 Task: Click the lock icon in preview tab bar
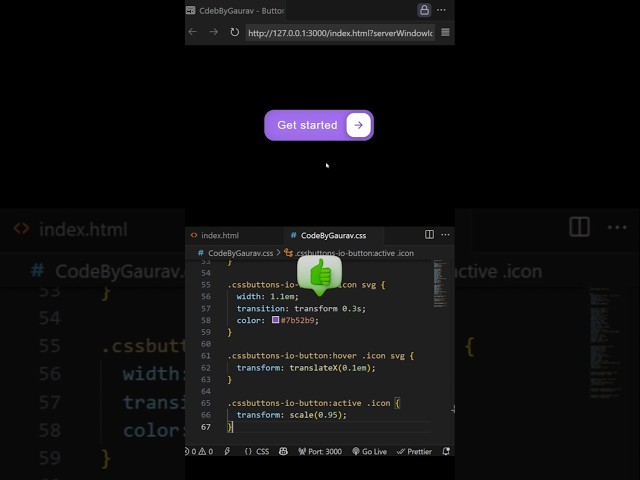[x=424, y=10]
